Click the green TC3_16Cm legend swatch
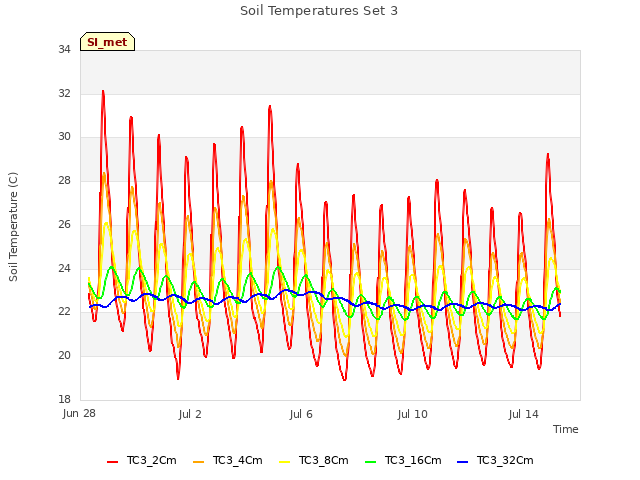The width and height of the screenshot is (640, 480). (x=371, y=462)
